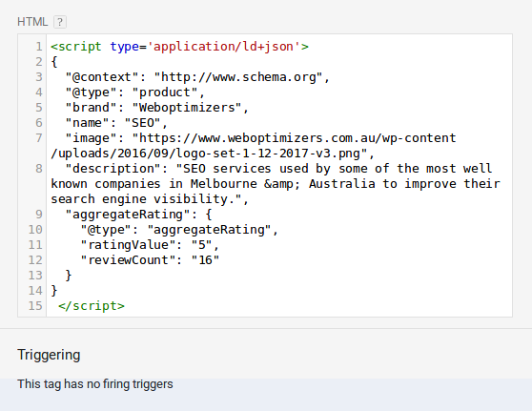This screenshot has width=532, height=411.
Task: Click line number 1 in the gutter
Action: pyautogui.click(x=39, y=47)
